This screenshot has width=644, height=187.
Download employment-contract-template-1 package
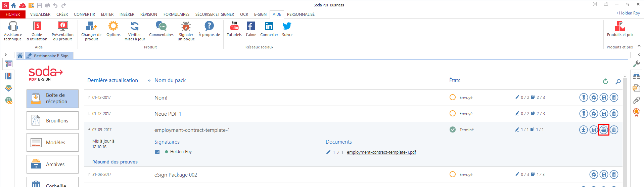click(x=584, y=130)
